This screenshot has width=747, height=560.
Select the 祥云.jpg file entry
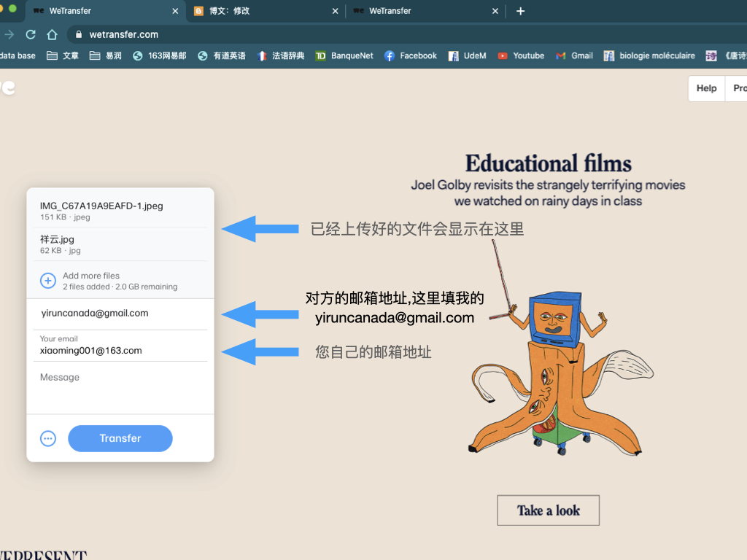point(120,244)
